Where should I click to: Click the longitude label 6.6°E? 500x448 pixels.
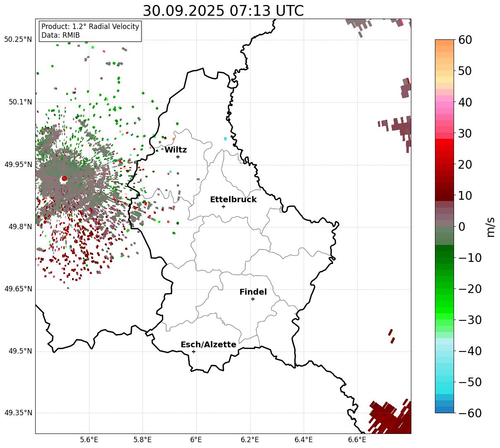[x=357, y=440]
